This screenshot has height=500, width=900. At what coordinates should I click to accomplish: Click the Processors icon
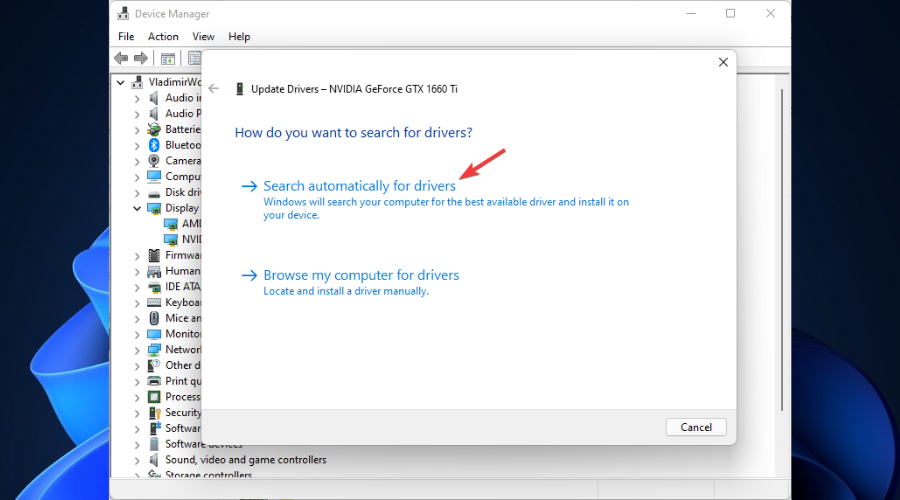(x=154, y=397)
